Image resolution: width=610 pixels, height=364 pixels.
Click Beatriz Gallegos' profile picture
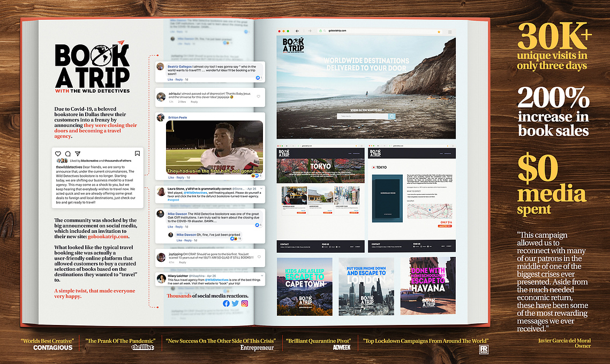pos(160,66)
